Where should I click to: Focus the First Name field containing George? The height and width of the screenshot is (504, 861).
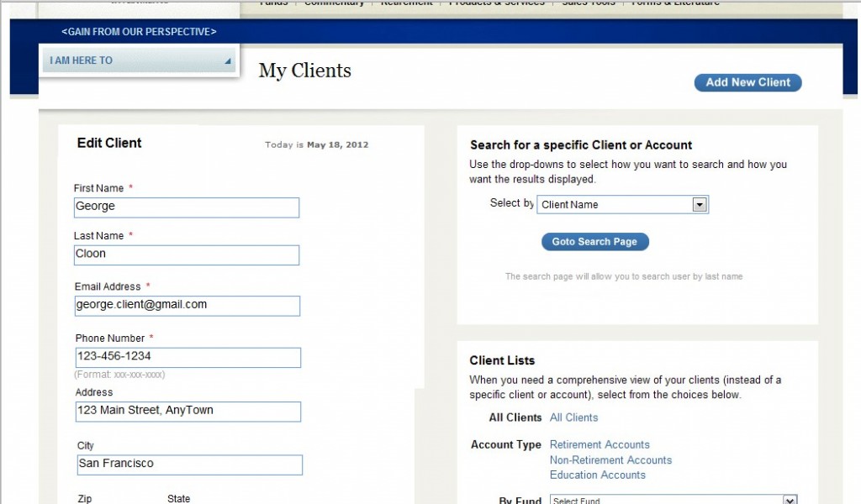coord(187,207)
